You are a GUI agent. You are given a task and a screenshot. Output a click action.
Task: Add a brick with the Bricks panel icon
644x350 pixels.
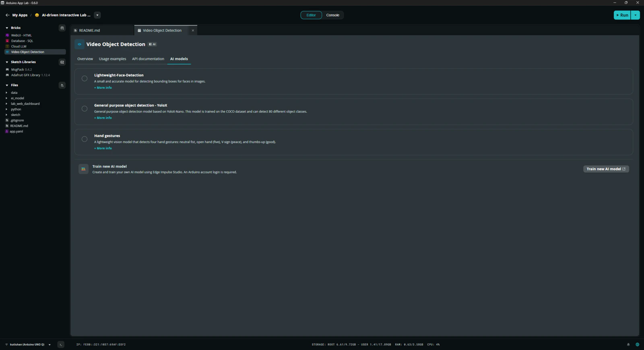pos(62,28)
